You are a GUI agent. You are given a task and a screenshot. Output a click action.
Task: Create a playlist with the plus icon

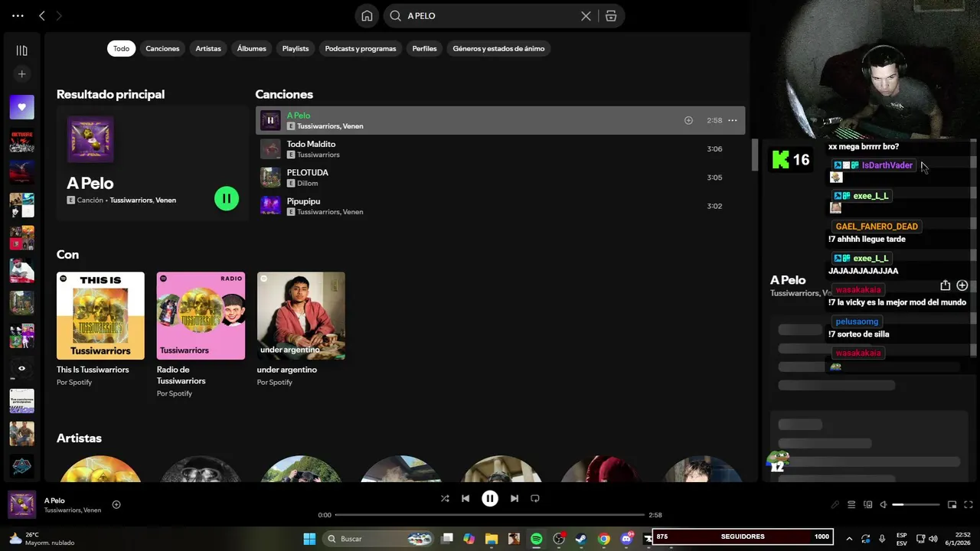click(x=21, y=74)
